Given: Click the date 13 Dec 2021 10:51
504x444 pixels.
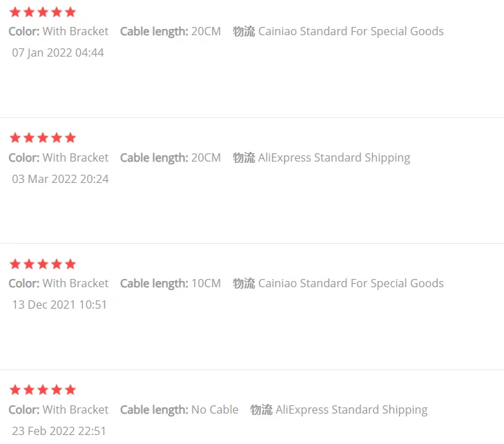Looking at the screenshot, I should (59, 305).
